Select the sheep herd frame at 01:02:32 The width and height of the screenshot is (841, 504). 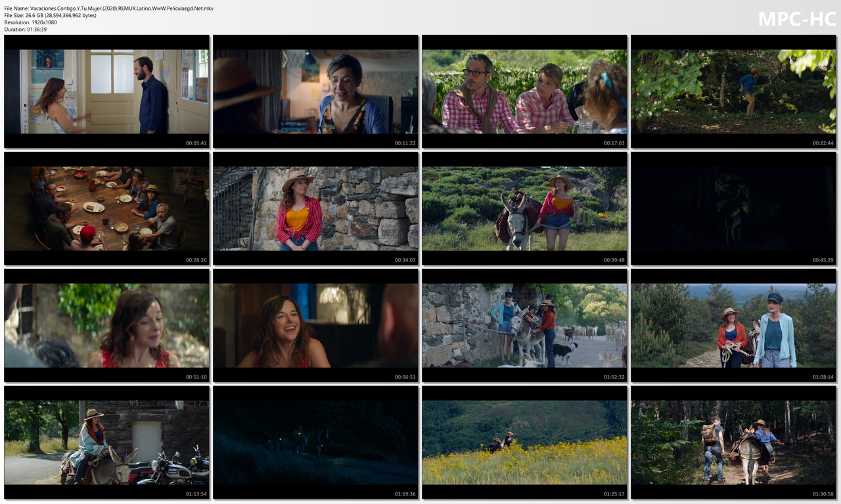[524, 325]
